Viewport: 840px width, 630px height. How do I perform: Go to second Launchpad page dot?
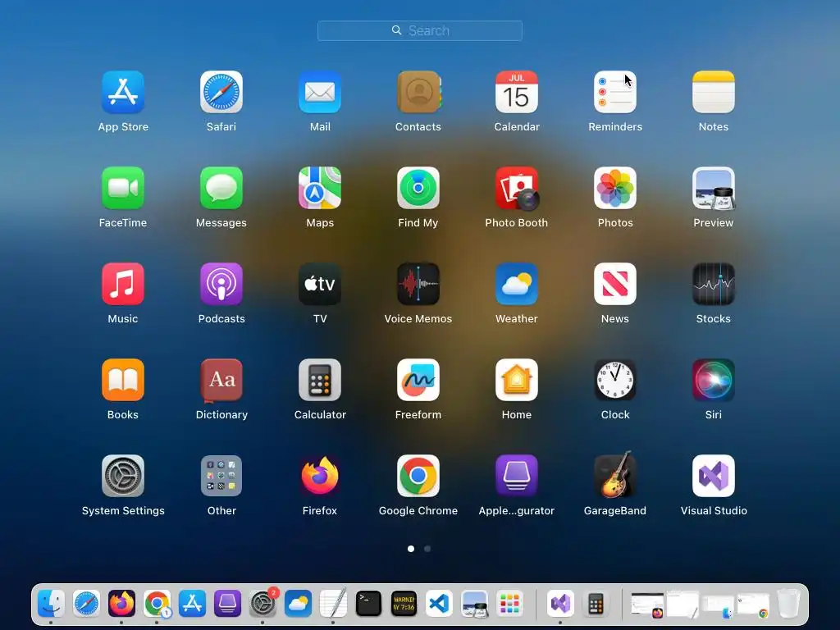[427, 549]
